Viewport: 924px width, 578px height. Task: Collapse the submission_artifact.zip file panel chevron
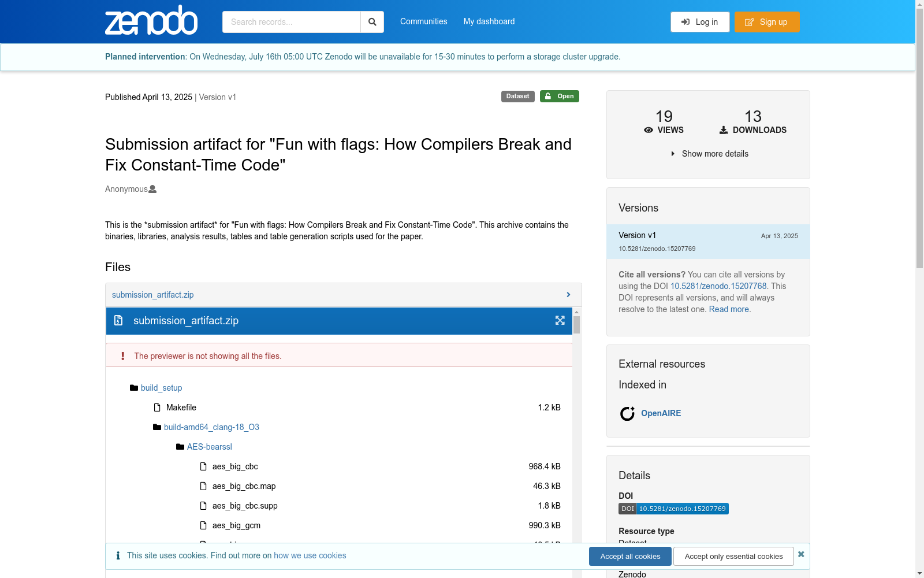point(568,295)
